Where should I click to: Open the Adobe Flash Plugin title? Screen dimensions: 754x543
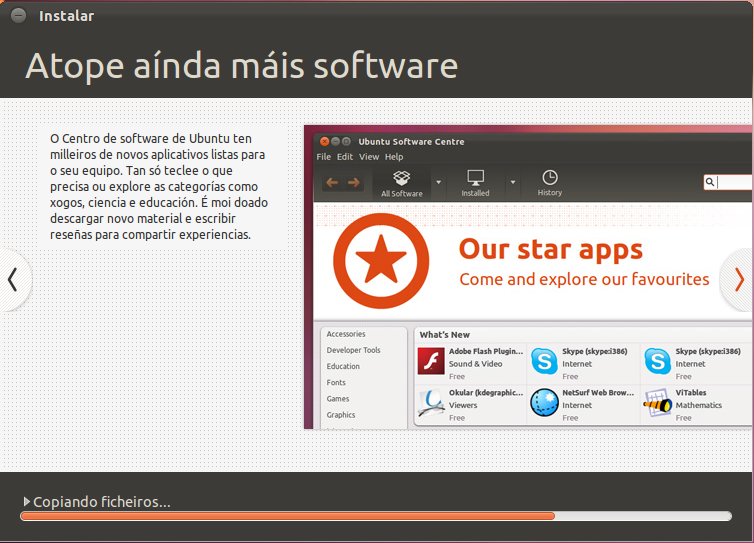[486, 351]
